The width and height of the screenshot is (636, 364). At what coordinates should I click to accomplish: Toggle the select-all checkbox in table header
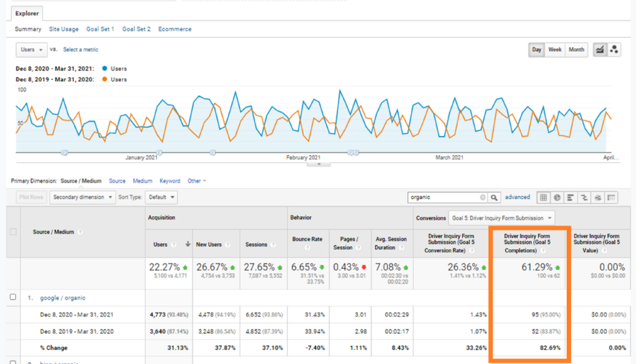coord(13,232)
